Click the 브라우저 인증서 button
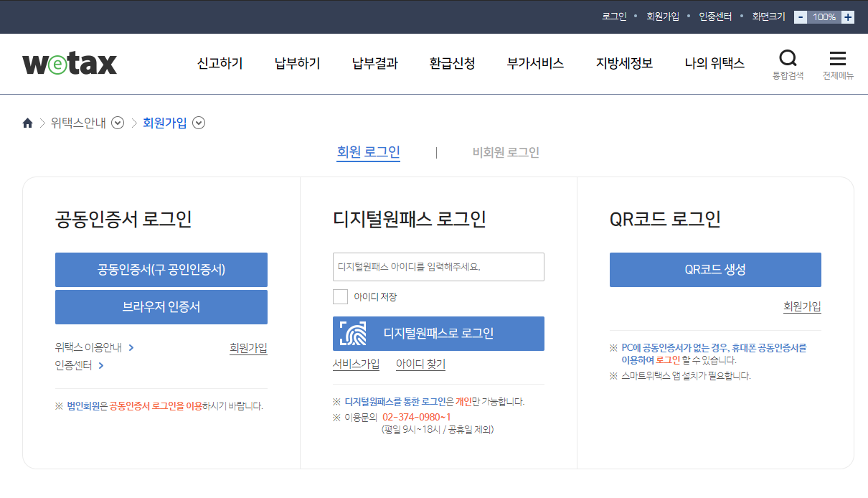Screen dimensions: 868x498 (x=161, y=307)
